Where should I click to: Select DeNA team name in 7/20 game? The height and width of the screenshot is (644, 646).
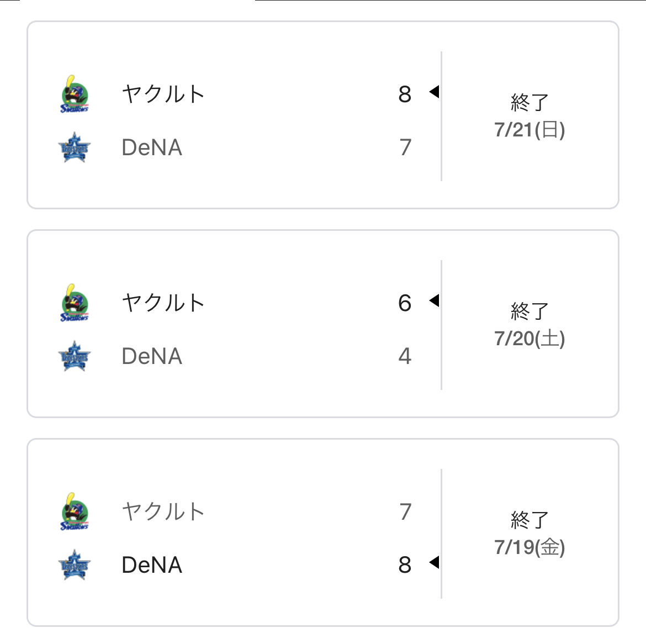tap(152, 357)
